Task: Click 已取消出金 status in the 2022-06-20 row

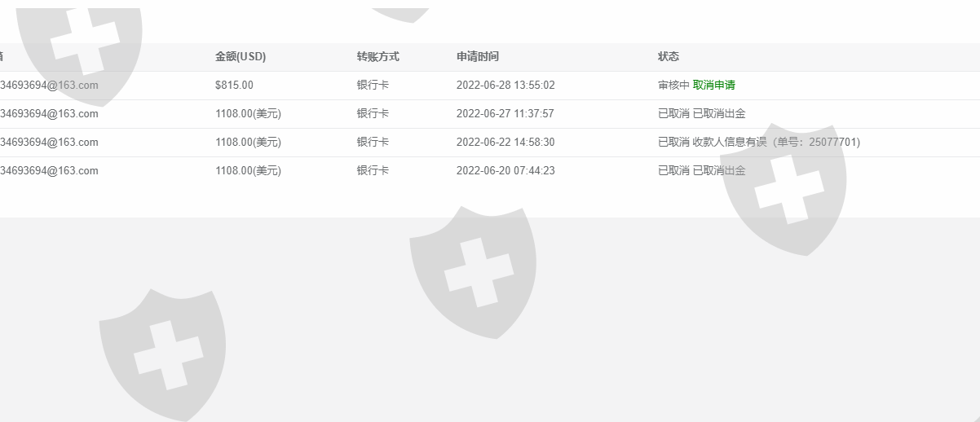Action: tap(719, 170)
